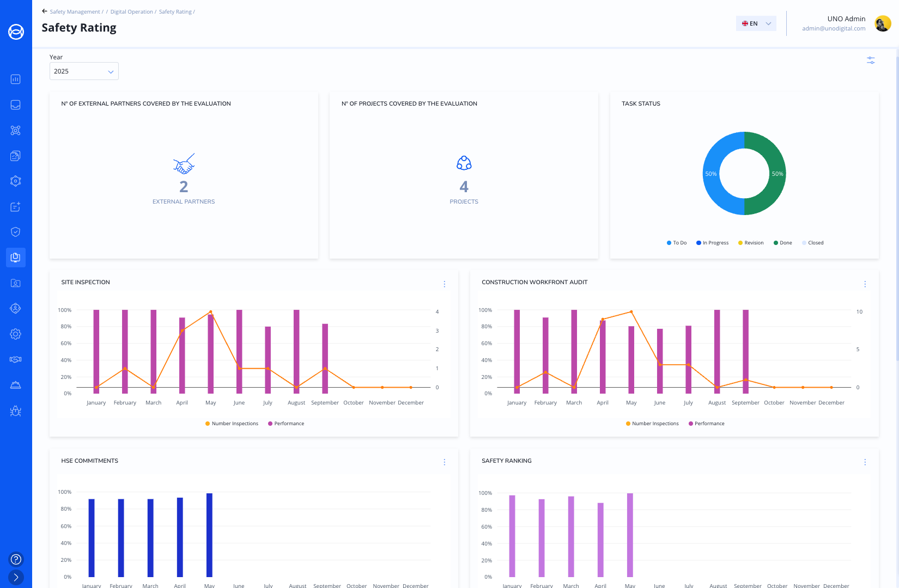
Task: Open the EN language dropdown
Action: click(x=756, y=23)
